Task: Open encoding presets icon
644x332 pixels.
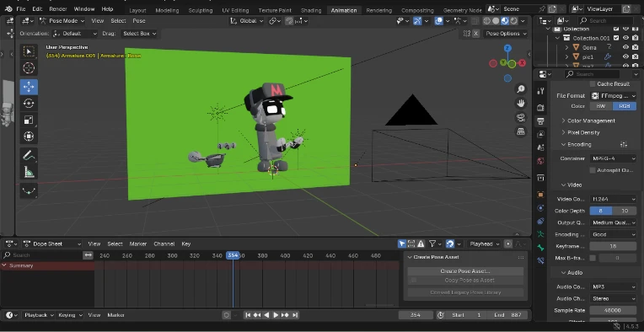Action: [x=624, y=144]
